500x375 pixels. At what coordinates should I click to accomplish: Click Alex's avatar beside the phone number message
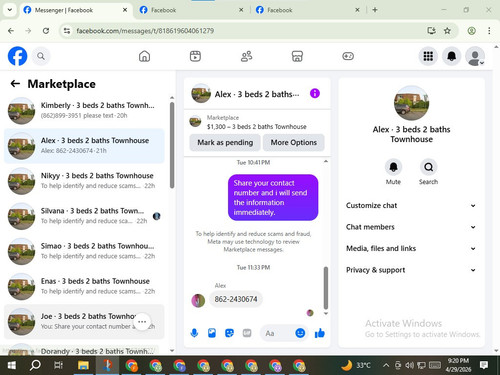[198, 300]
